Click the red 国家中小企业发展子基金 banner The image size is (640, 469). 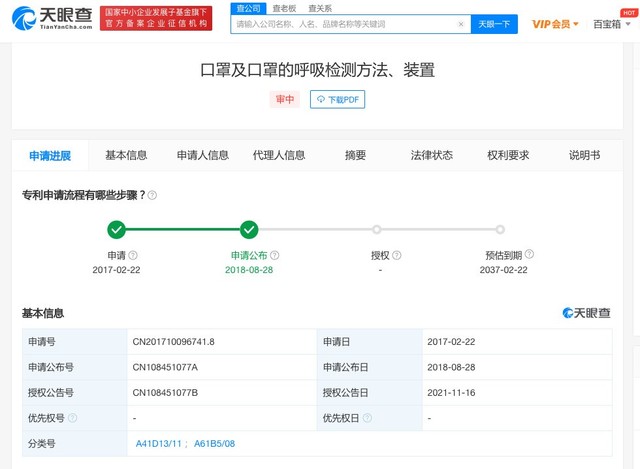tap(156, 18)
